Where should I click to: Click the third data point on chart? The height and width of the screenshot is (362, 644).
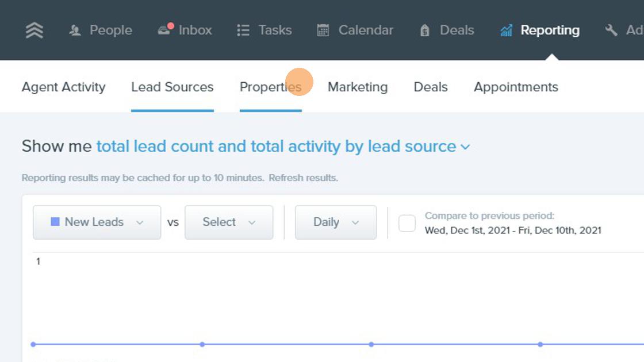click(371, 344)
